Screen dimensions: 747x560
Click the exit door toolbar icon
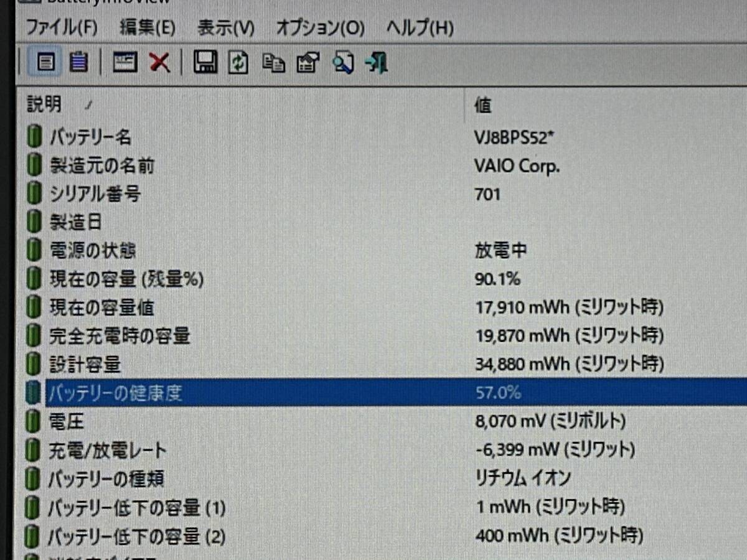point(377,62)
